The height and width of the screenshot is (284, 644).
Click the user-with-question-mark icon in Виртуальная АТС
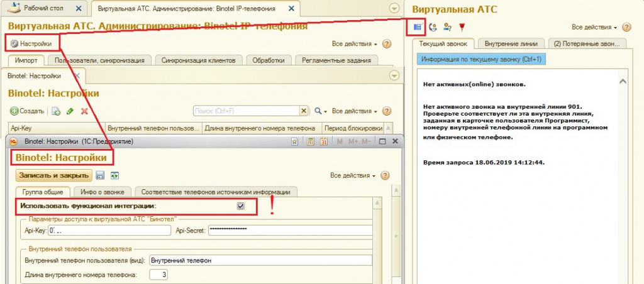click(447, 27)
